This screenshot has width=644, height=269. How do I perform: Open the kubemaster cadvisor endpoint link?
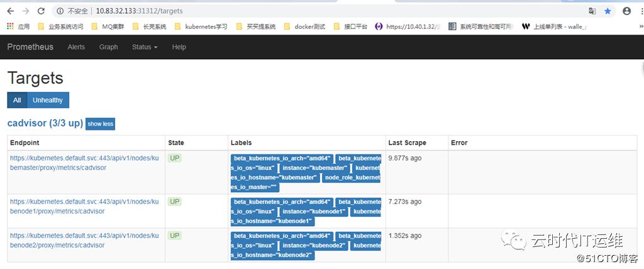(x=84, y=163)
